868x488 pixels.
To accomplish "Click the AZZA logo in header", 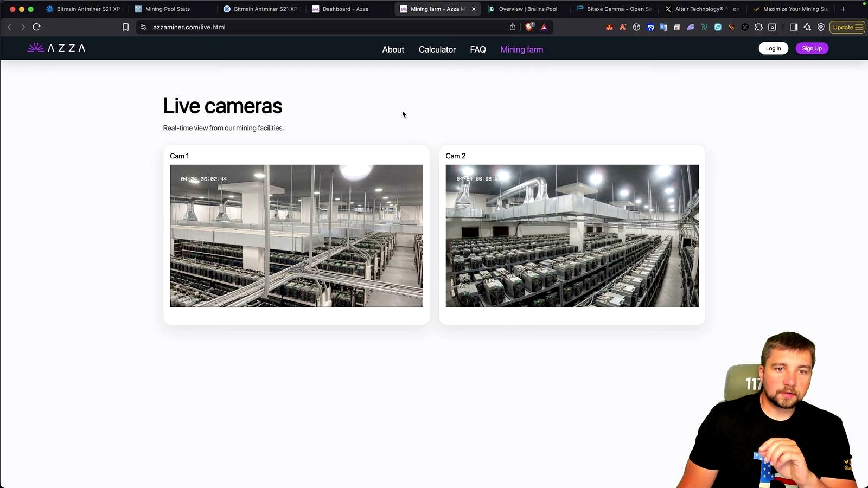I will pyautogui.click(x=56, y=48).
